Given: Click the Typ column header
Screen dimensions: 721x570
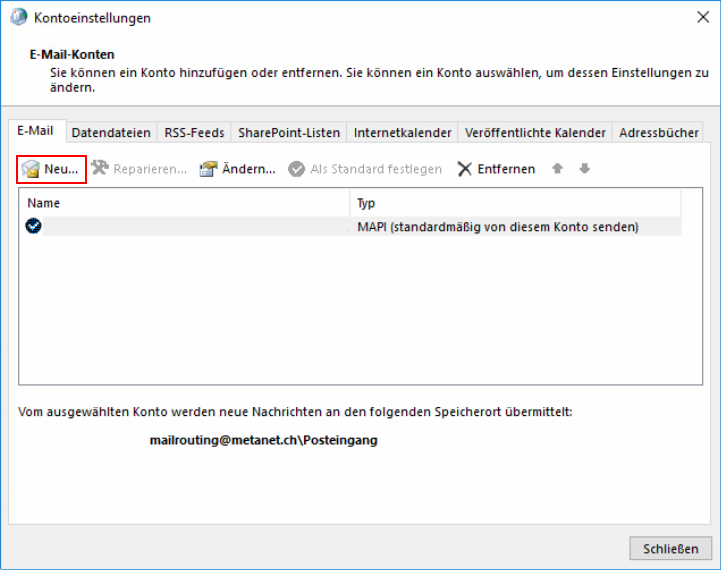Looking at the screenshot, I should pos(515,203).
